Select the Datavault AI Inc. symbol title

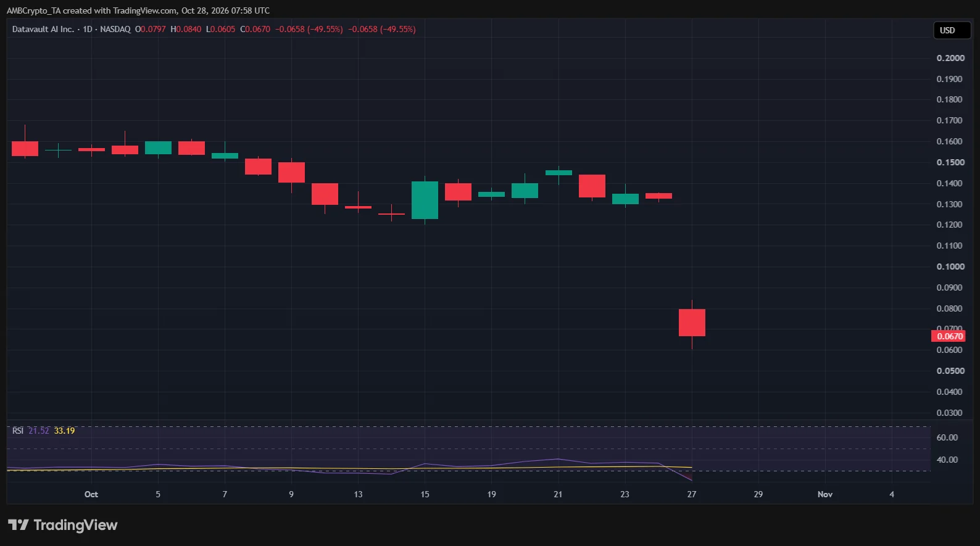point(43,29)
